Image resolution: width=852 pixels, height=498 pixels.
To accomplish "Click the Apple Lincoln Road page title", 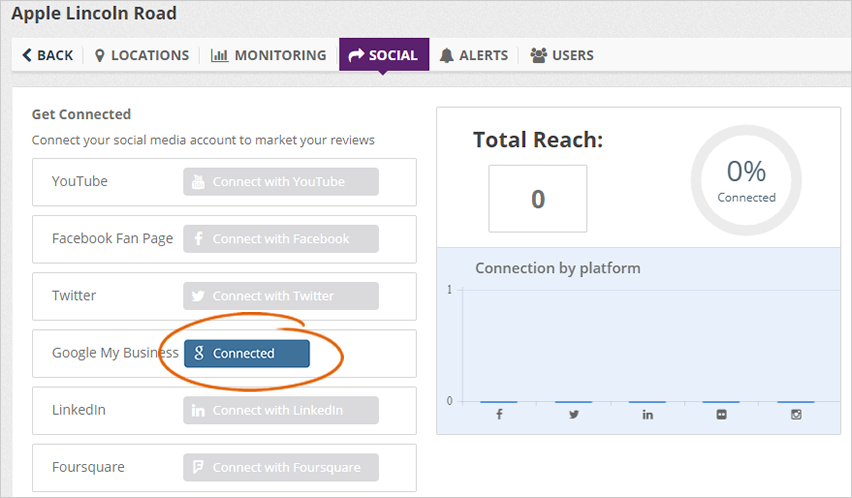I will [94, 14].
